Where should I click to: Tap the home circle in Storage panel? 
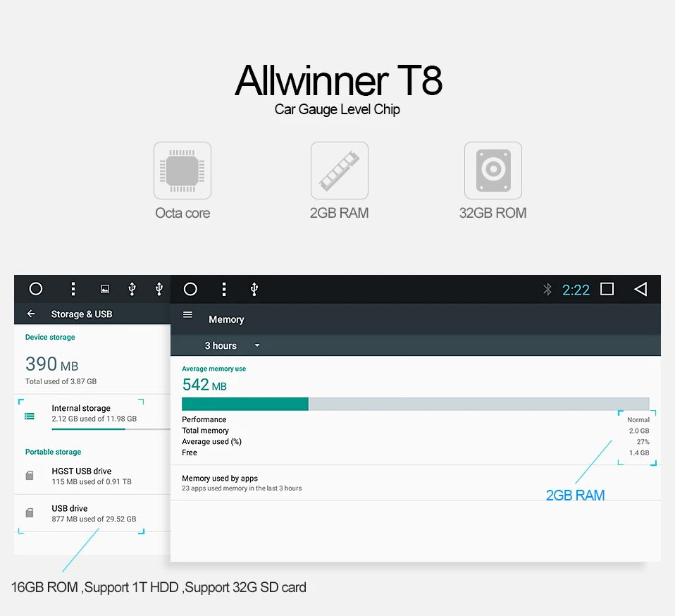click(x=36, y=289)
